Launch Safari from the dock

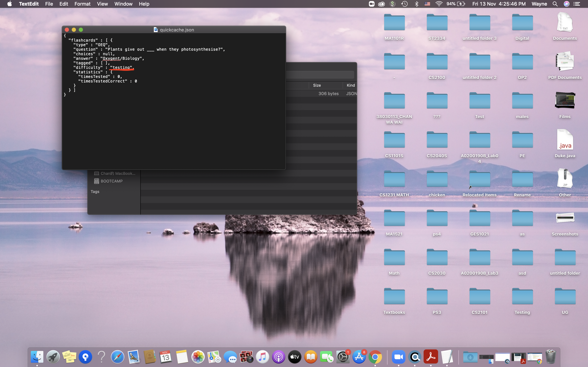(x=117, y=357)
